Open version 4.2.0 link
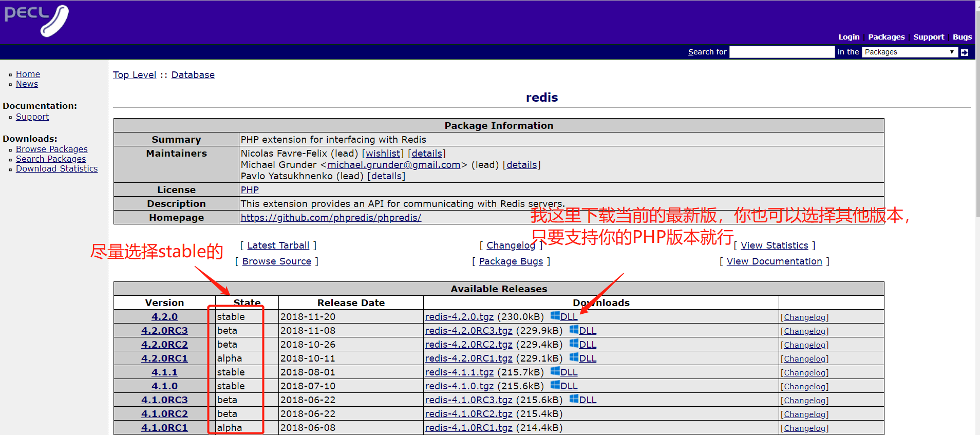Viewport: 980px width, 435px height. [x=164, y=317]
